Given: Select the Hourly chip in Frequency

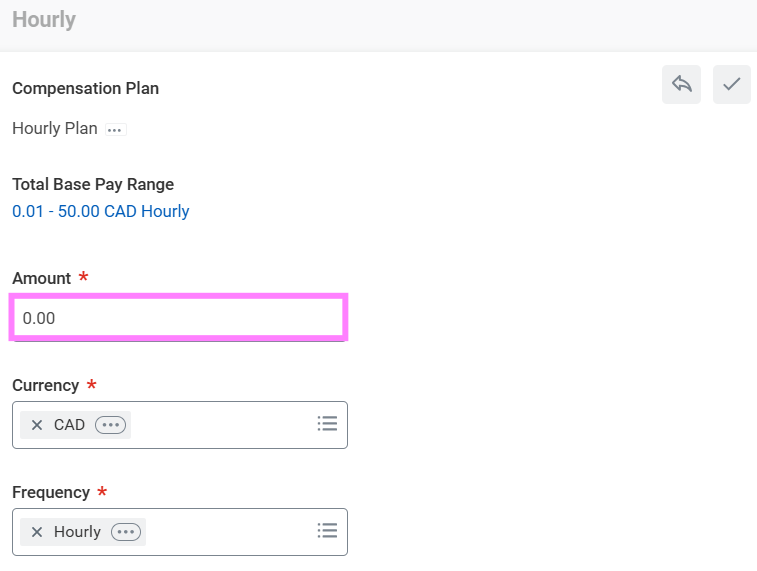Looking at the screenshot, I should point(77,532).
